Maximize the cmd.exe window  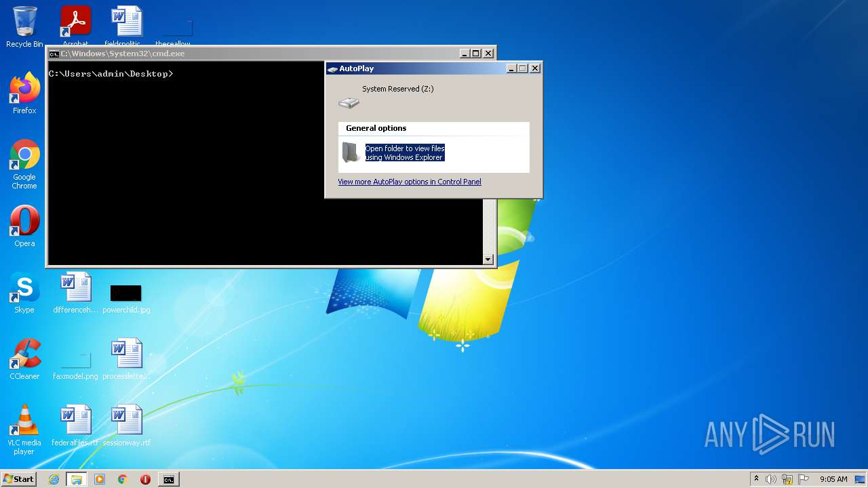(476, 54)
